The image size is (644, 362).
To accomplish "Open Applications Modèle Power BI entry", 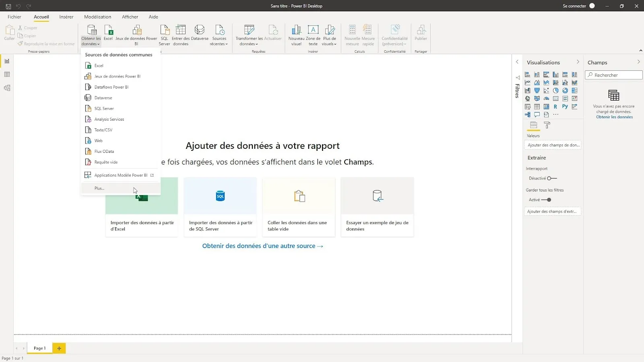I will (121, 175).
